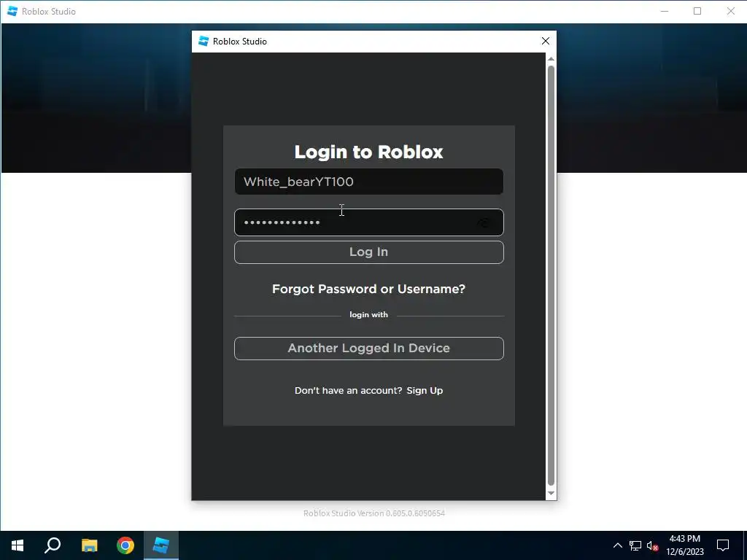The width and height of the screenshot is (747, 560).
Task: Open Forgot Password or Username link
Action: [368, 289]
